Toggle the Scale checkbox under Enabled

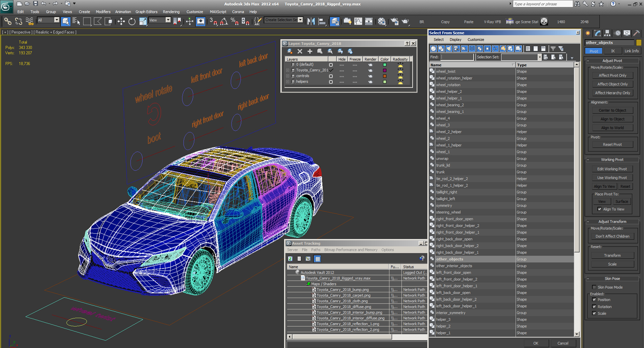pyautogui.click(x=594, y=314)
